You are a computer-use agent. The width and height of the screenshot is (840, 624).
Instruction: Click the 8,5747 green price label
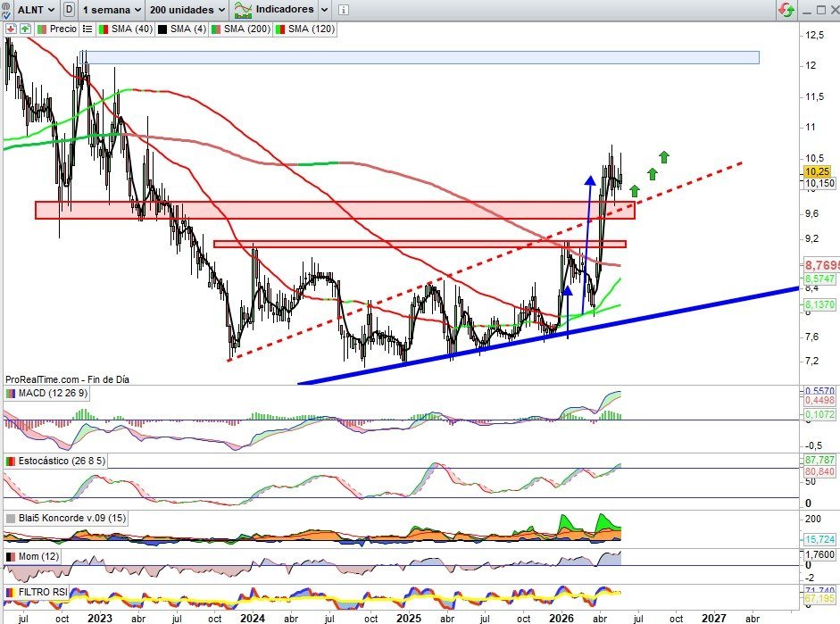pos(819,279)
